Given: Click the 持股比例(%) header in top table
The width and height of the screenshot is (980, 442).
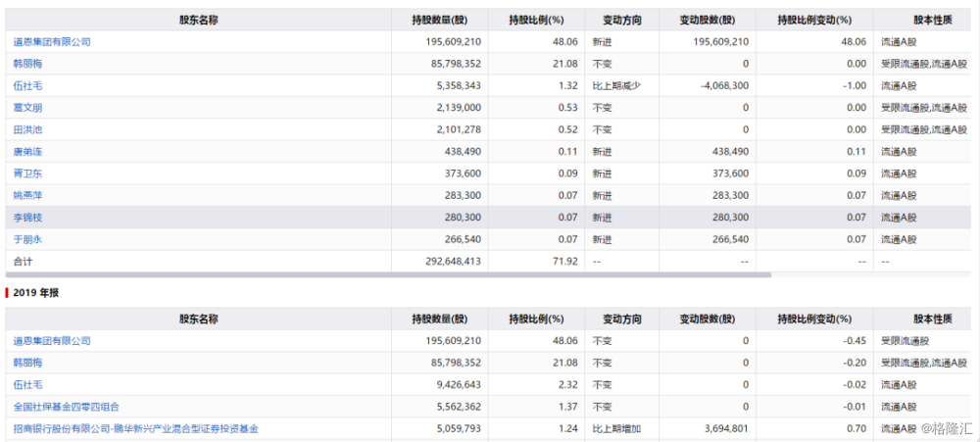Looking at the screenshot, I should [x=536, y=20].
